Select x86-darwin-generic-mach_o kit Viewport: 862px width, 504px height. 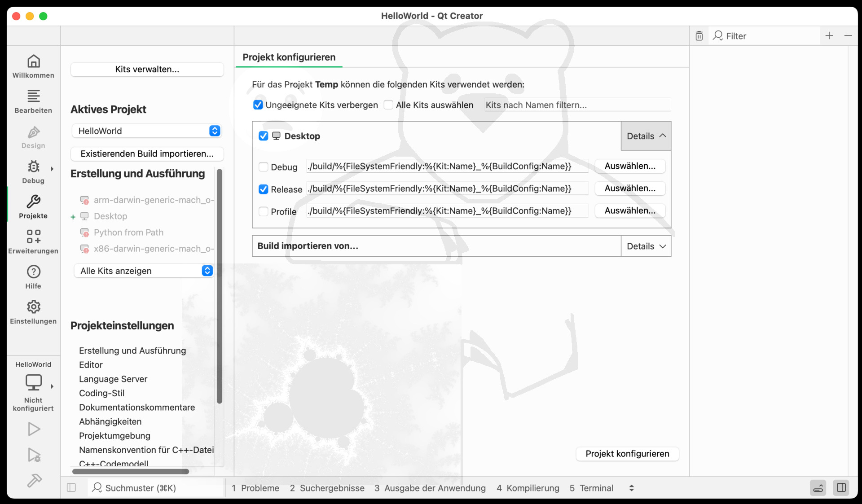click(x=147, y=249)
